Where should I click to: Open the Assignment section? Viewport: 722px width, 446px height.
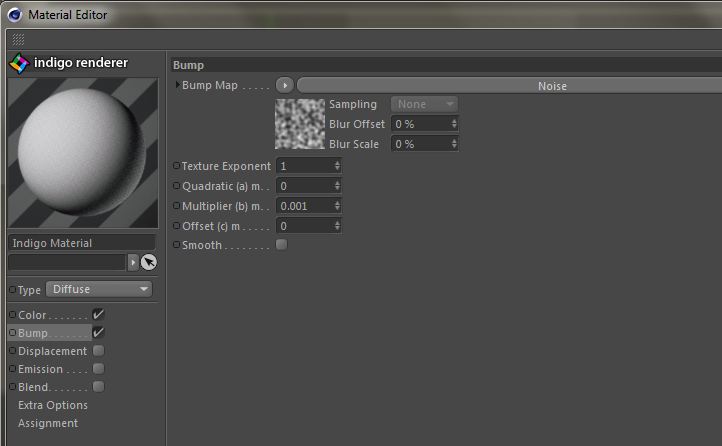point(48,423)
